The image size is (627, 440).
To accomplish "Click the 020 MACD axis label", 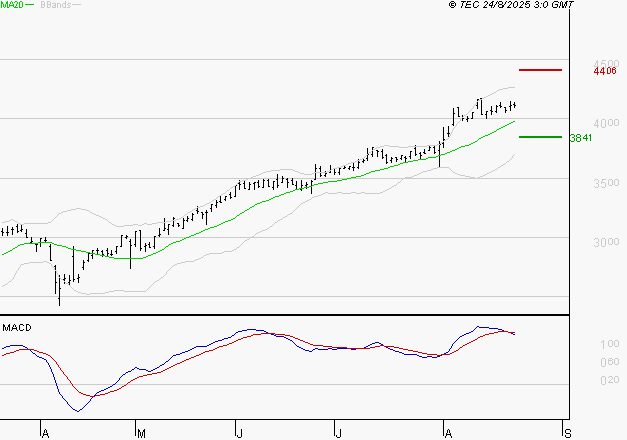I will coord(610,380).
